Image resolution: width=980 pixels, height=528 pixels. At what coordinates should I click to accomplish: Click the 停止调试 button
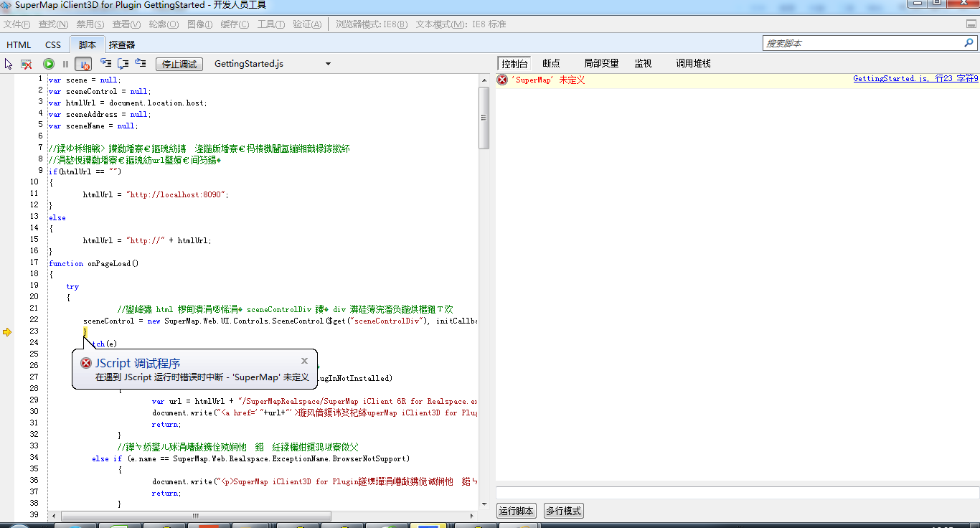[179, 64]
